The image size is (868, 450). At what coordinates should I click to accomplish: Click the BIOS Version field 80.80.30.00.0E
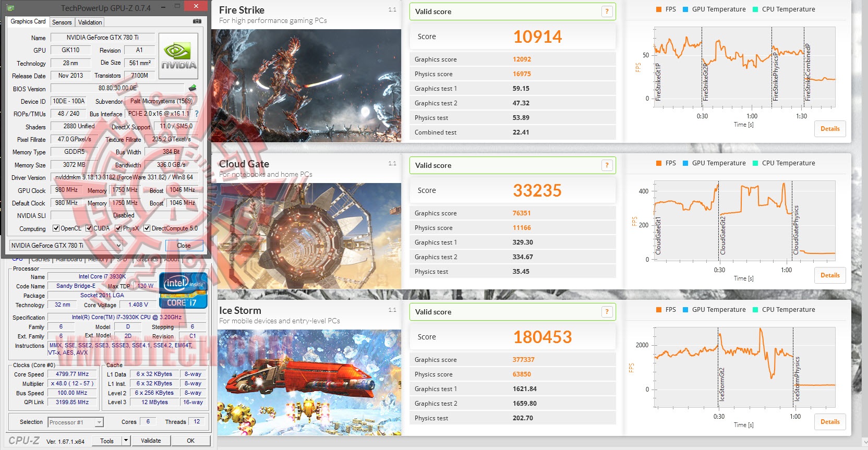pyautogui.click(x=118, y=88)
